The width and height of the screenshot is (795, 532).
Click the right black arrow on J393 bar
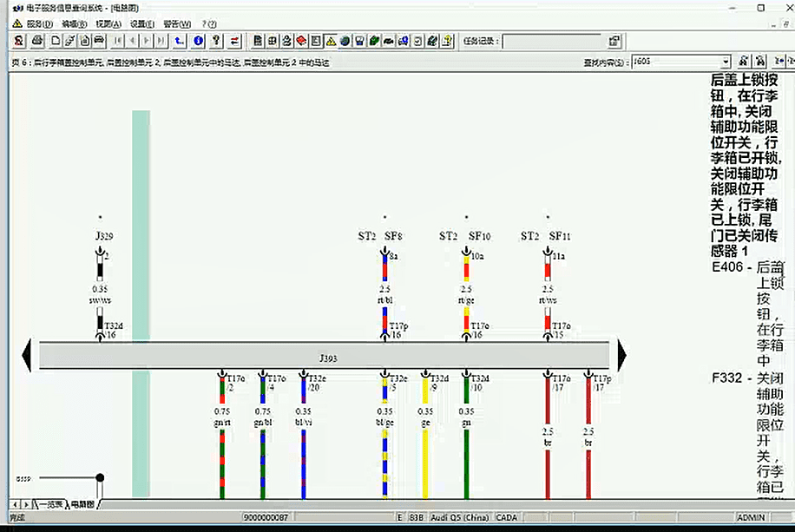click(621, 354)
